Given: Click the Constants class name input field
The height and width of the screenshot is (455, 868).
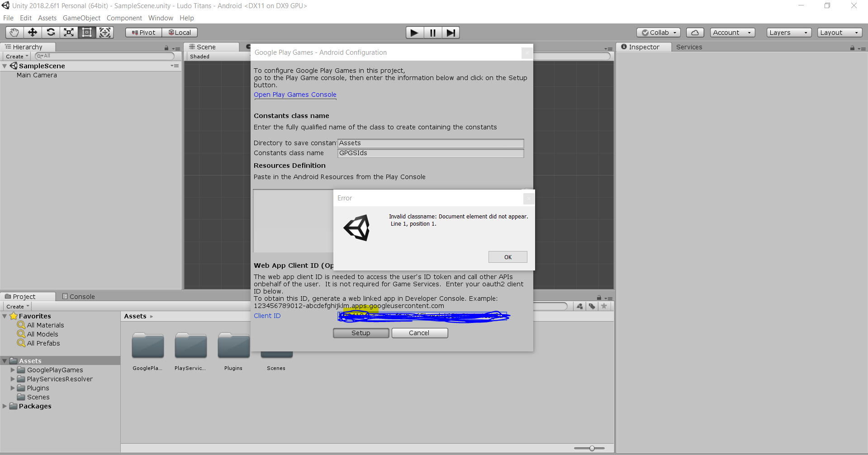Looking at the screenshot, I should point(430,153).
